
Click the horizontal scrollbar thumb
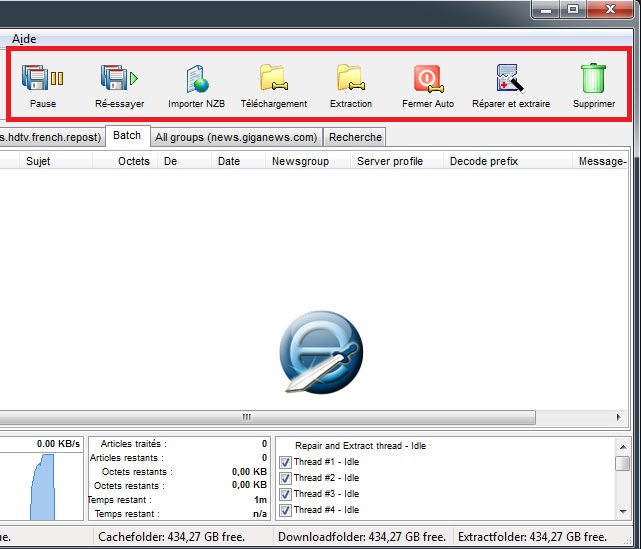(x=267, y=417)
